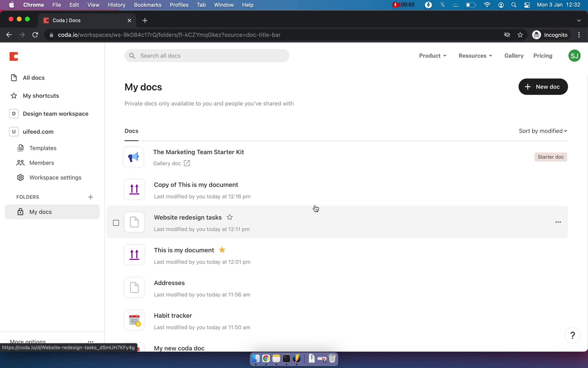588x368 pixels.
Task: Open Copy of This is my document
Action: coord(196,185)
